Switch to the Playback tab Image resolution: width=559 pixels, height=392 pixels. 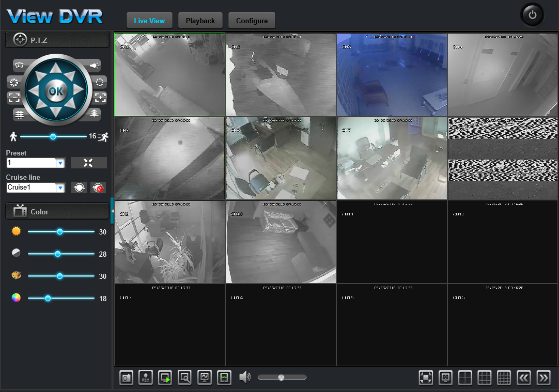(200, 21)
